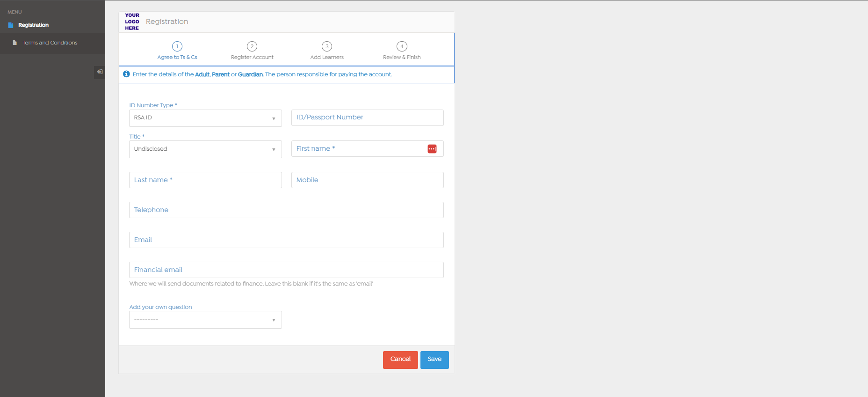
Task: Focus the First name field
Action: click(x=367, y=148)
